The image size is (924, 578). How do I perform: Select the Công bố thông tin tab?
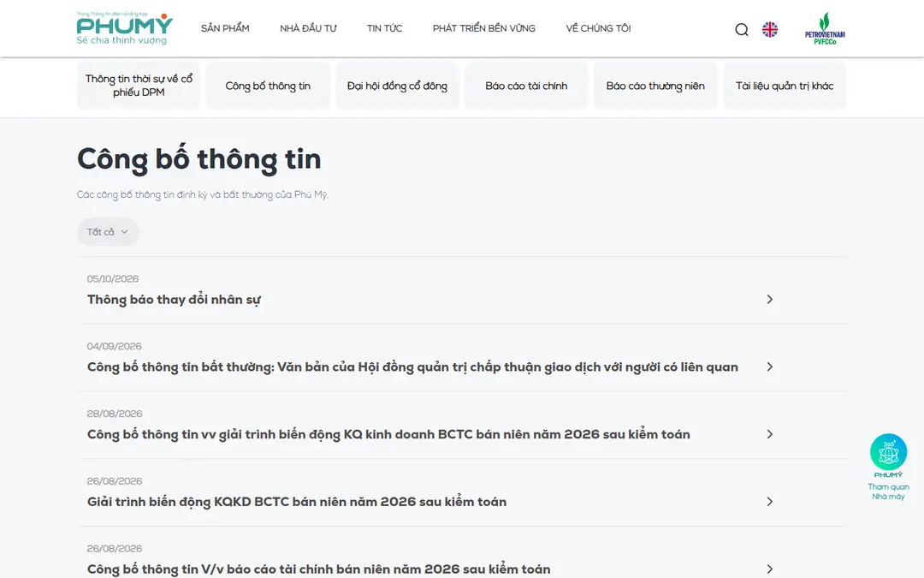[x=268, y=86]
